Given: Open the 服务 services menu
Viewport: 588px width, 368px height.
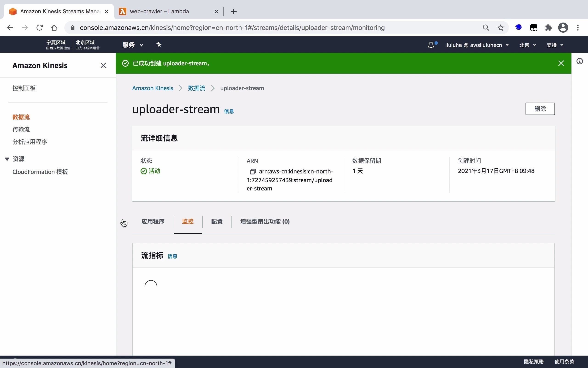Looking at the screenshot, I should point(133,45).
